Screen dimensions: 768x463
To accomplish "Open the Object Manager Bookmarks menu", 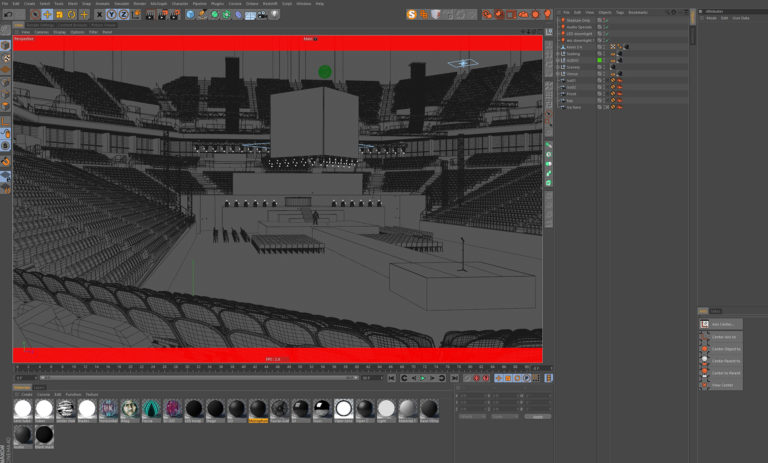I will click(x=638, y=12).
